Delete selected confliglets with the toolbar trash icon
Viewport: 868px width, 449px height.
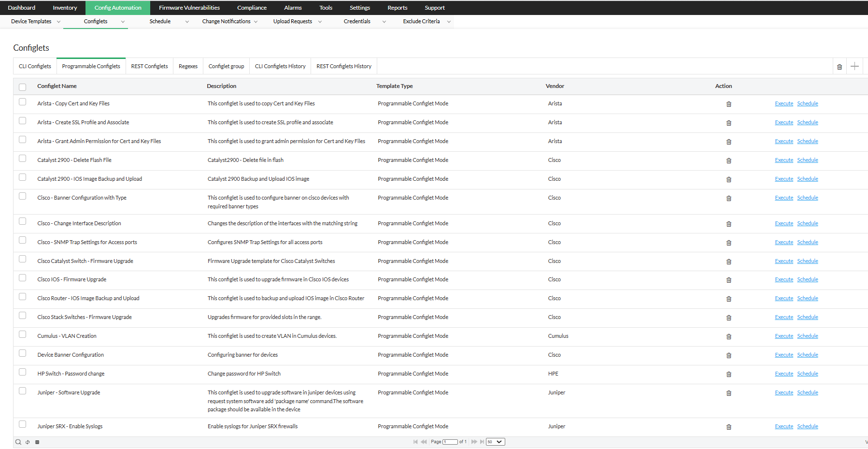pyautogui.click(x=839, y=66)
